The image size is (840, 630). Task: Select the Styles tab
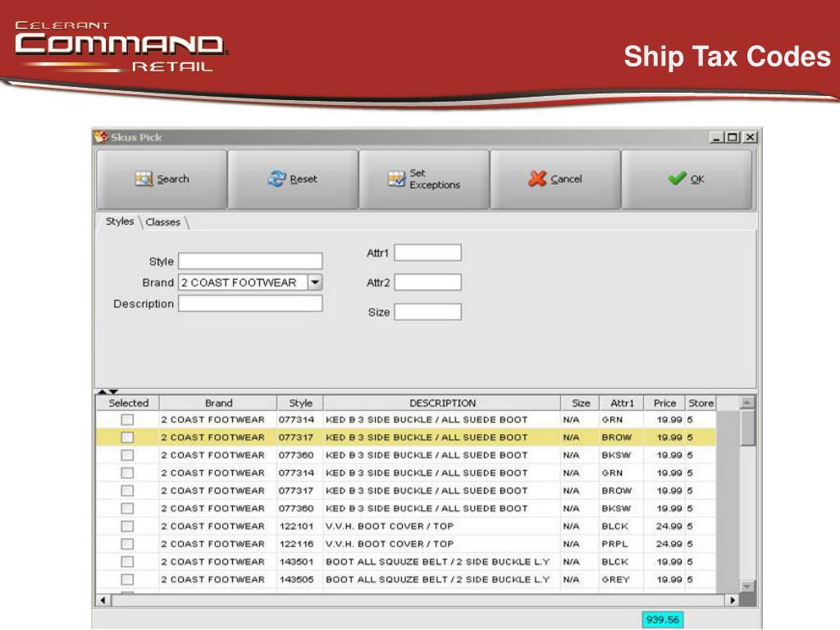120,221
